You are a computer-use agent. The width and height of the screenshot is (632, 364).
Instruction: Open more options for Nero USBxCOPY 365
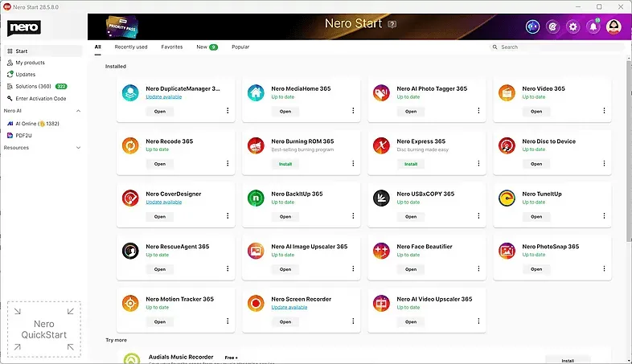coord(478,216)
